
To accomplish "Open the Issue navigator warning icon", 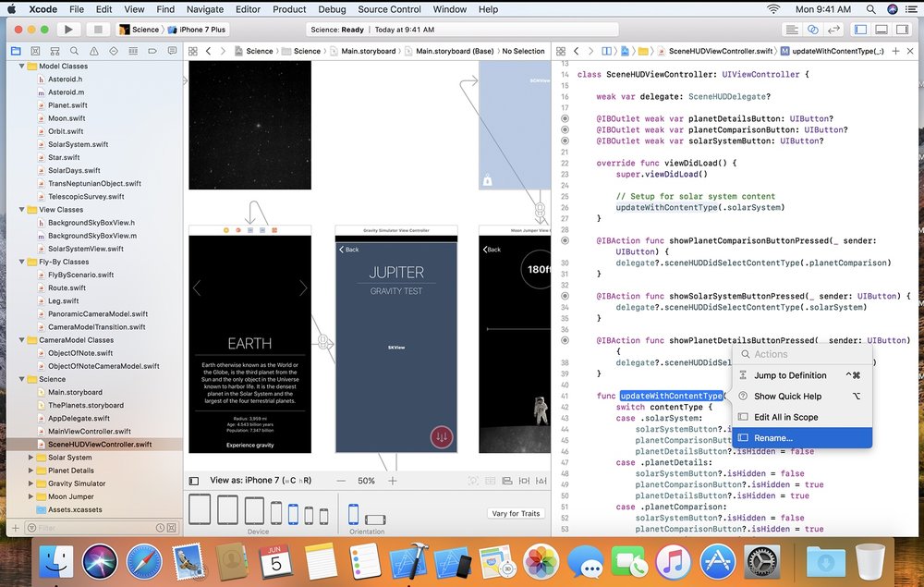I will [93, 51].
